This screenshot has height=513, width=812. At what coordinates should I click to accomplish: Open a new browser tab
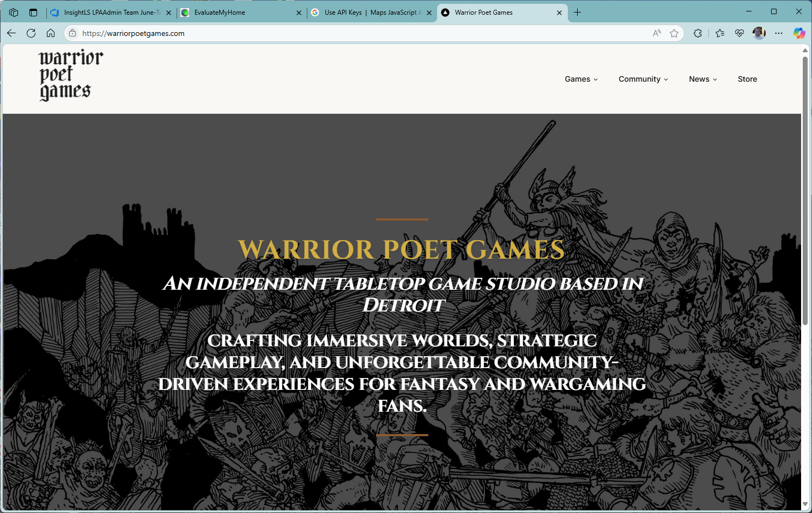(x=577, y=12)
